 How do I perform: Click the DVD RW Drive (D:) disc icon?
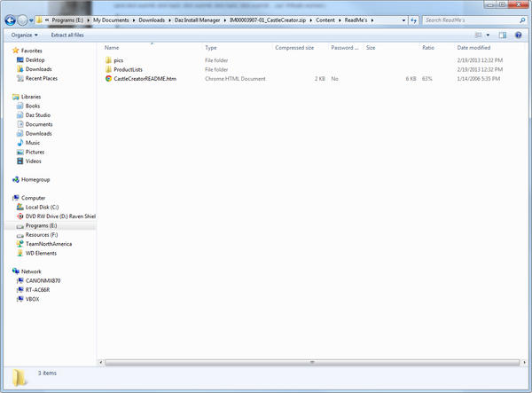pyautogui.click(x=20, y=216)
